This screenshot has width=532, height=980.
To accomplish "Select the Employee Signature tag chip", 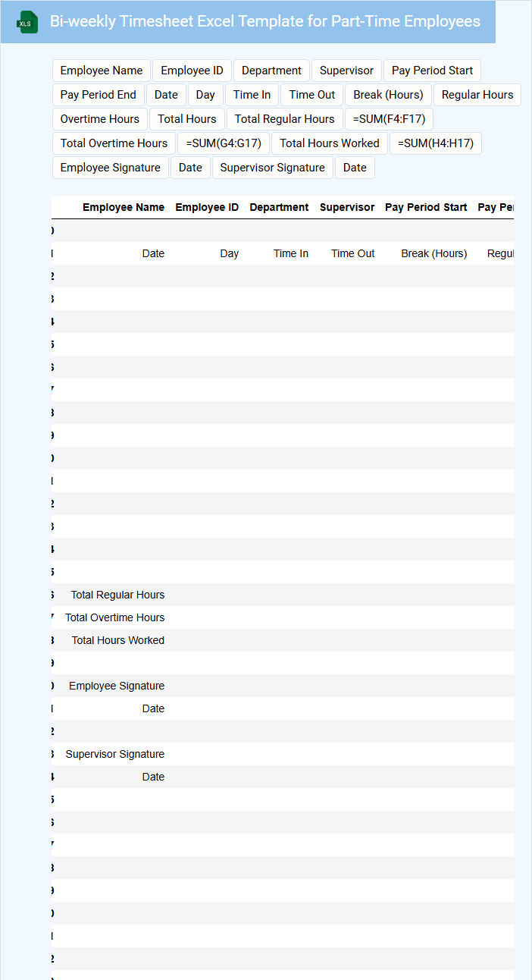I will [111, 168].
